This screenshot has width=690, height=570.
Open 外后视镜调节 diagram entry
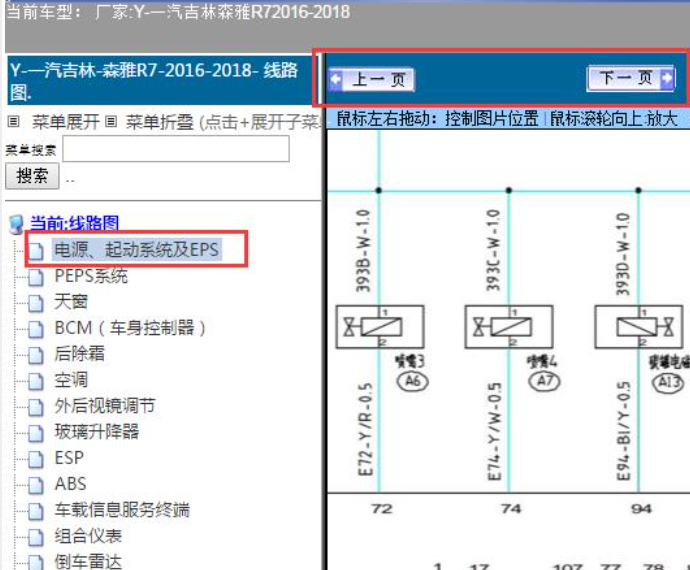click(x=105, y=406)
